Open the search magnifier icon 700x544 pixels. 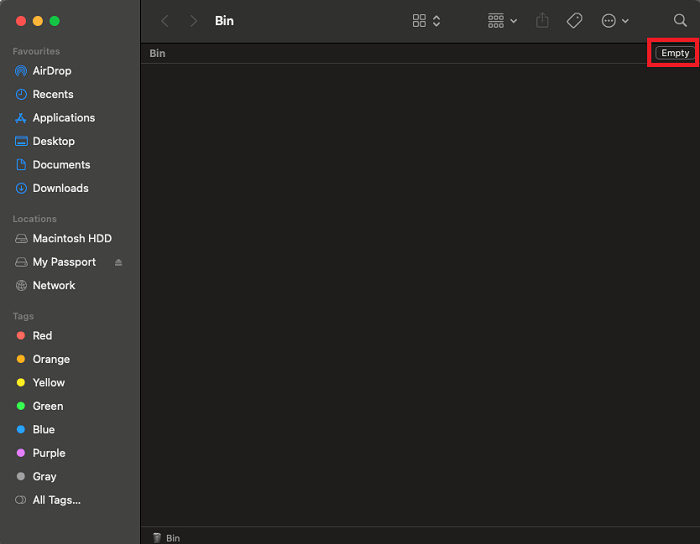680,20
